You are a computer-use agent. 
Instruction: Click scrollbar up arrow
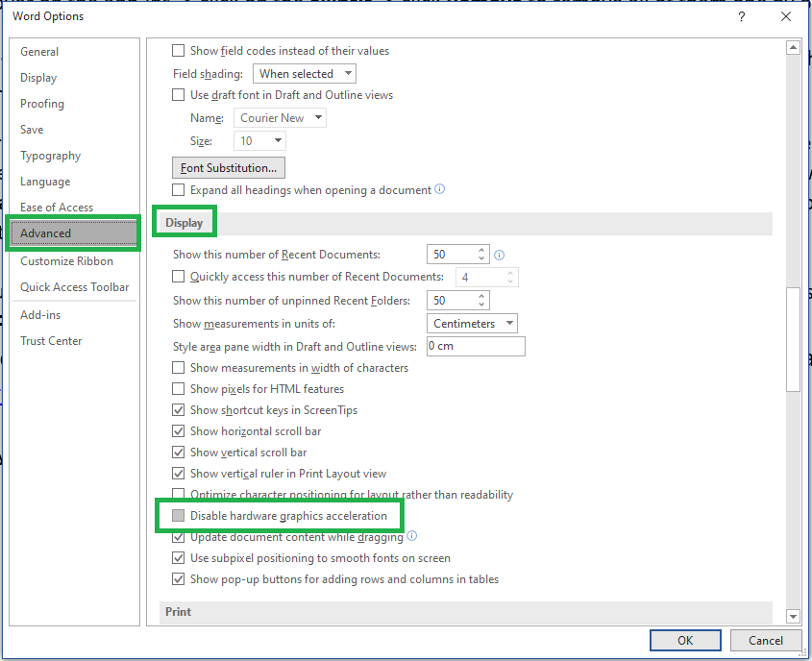click(x=793, y=48)
